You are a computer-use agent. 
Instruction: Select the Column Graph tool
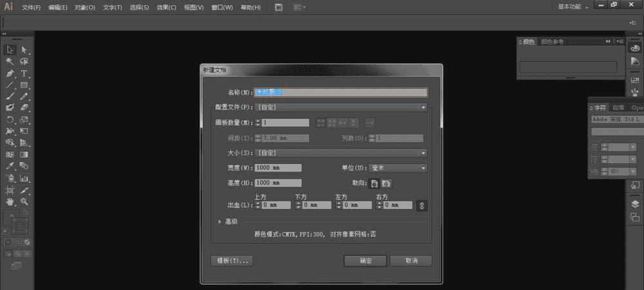(24, 178)
